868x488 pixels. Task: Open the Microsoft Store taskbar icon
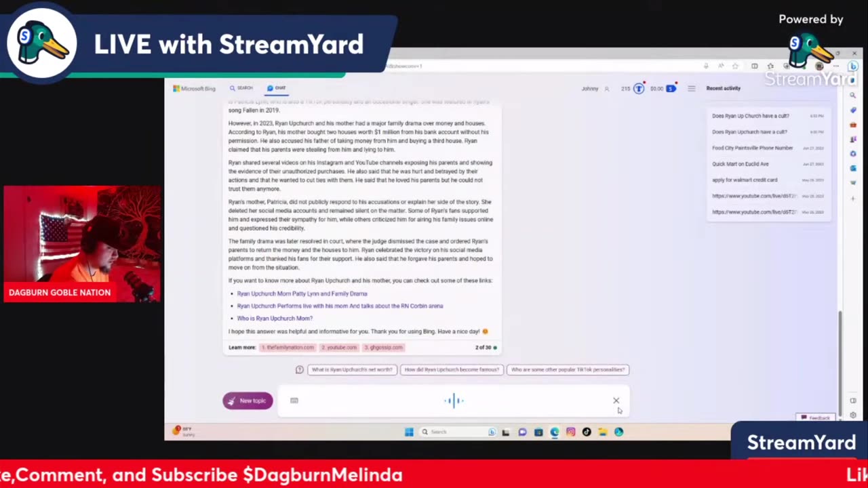tap(538, 432)
